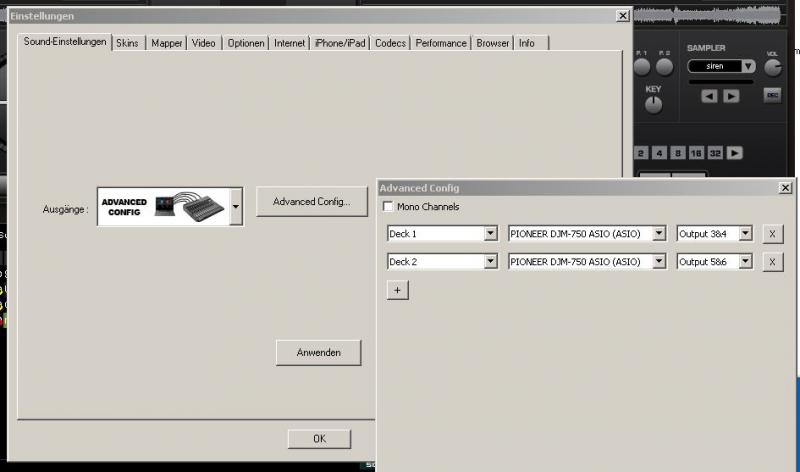Click the sampler VOL knob
The image size is (800, 472).
[x=773, y=67]
